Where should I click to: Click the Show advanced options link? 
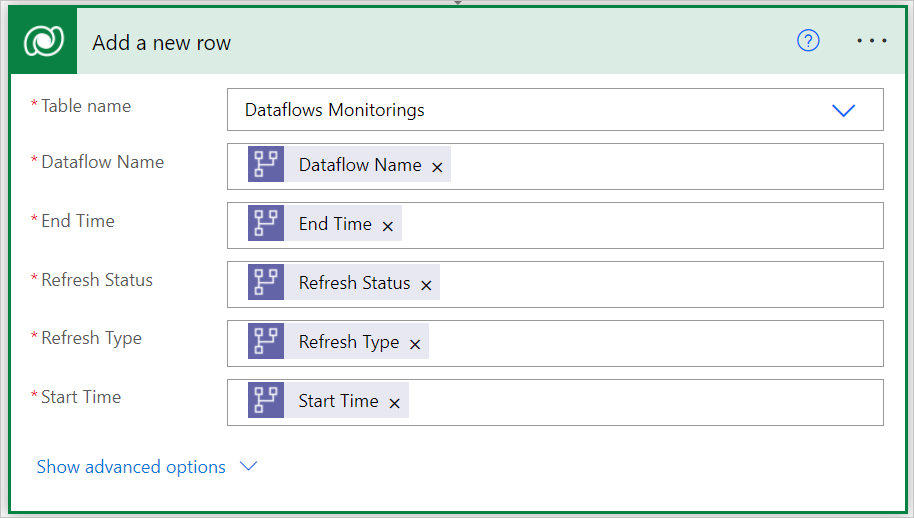click(x=131, y=467)
